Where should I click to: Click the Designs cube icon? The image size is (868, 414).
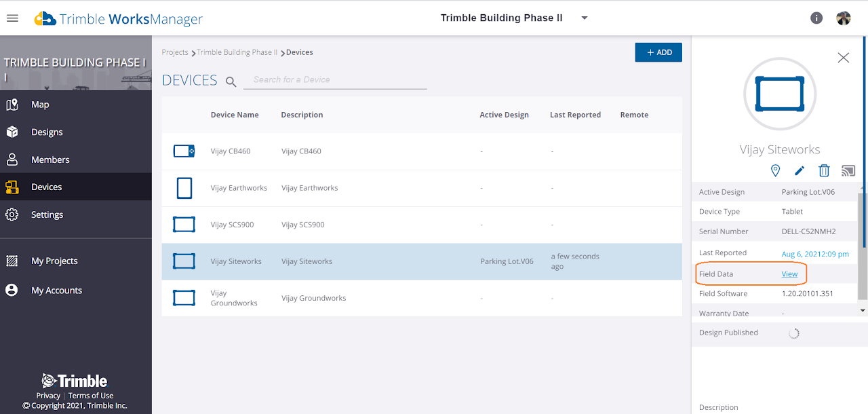coord(12,132)
